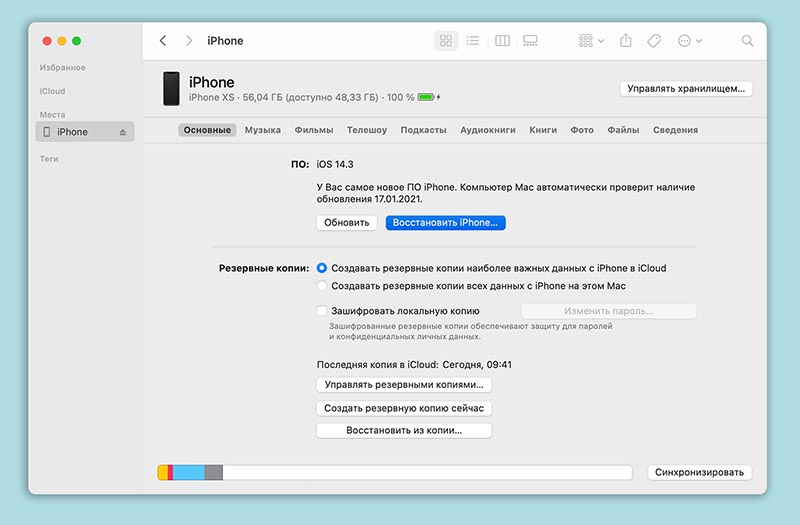Click the tag icon in toolbar
Viewport: 800px width, 525px height.
coord(654,41)
